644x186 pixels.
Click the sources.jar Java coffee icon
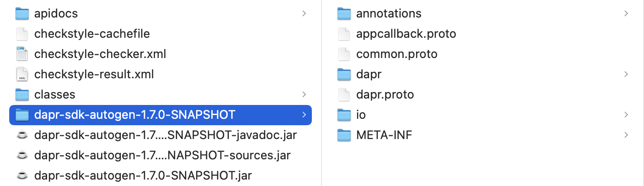click(x=22, y=156)
